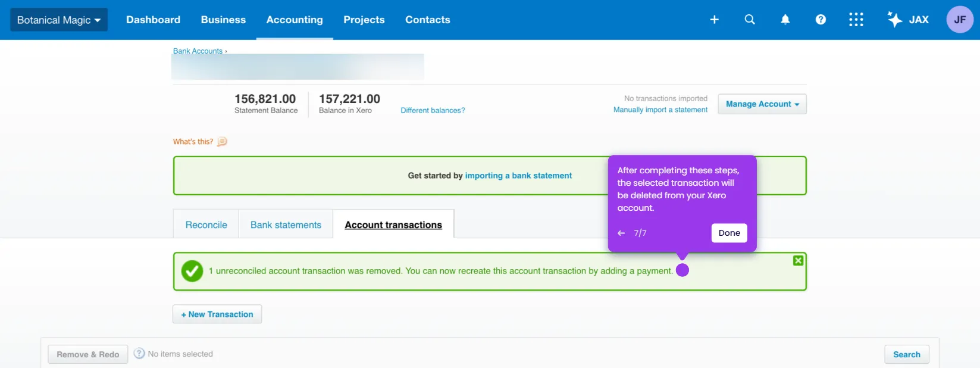The image size is (980, 368).
Task: Open the Different balances? link
Action: [x=433, y=110]
